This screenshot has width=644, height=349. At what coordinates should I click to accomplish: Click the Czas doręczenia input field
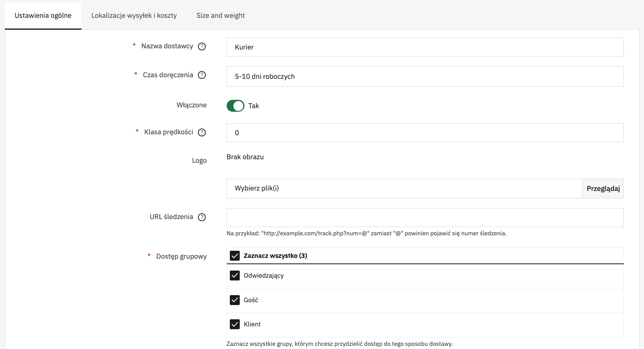pos(425,76)
